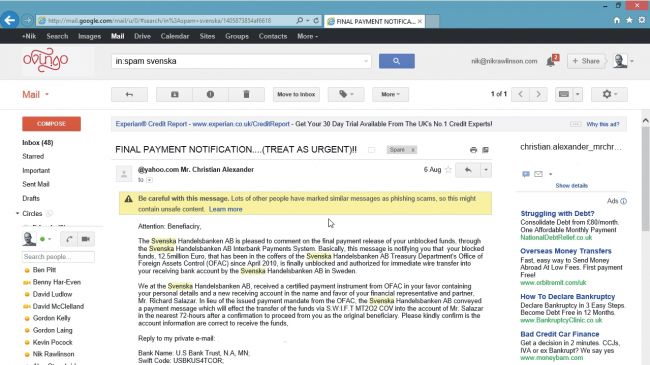Click the COMPOSE button
Screen dimensions: 650x365
[x=51, y=124]
